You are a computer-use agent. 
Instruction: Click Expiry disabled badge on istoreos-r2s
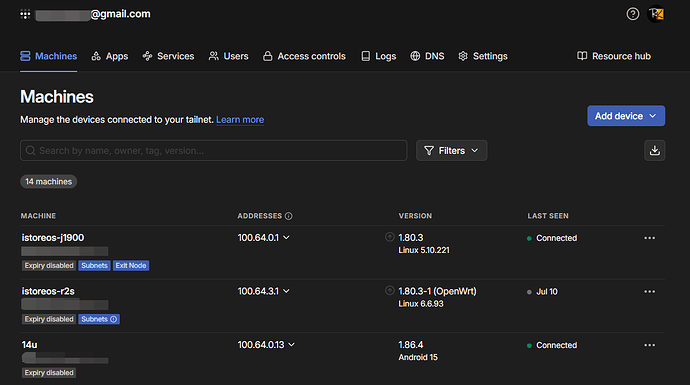(x=49, y=319)
